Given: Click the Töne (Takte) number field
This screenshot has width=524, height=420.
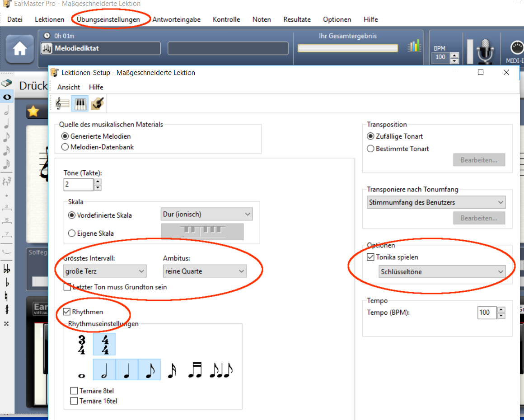Looking at the screenshot, I should pos(79,184).
